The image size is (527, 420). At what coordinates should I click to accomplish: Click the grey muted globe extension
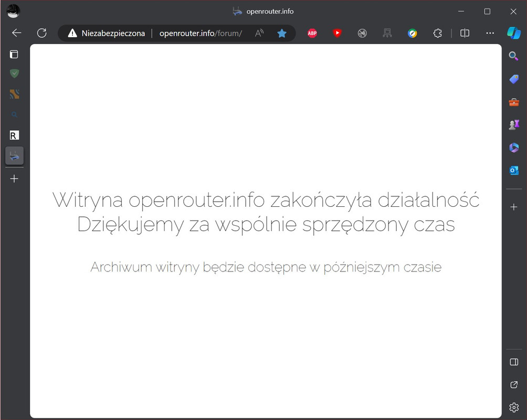(x=362, y=33)
